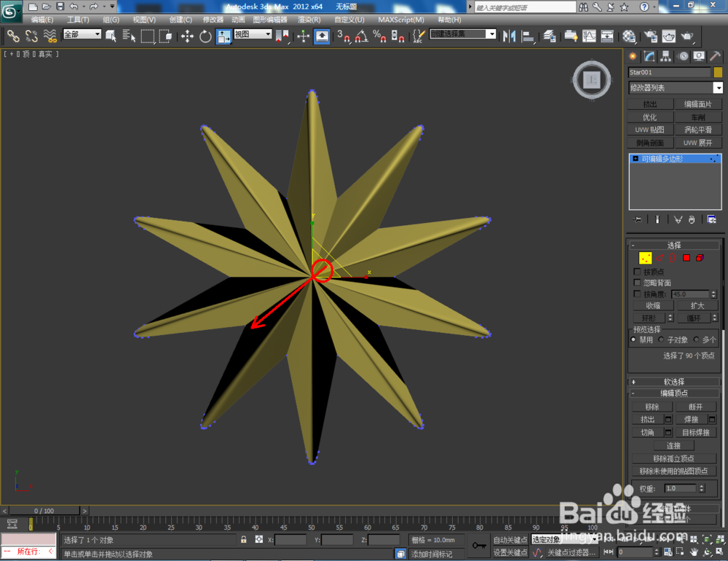Select the Move tool in toolbar
This screenshot has height=561, width=728.
point(187,36)
